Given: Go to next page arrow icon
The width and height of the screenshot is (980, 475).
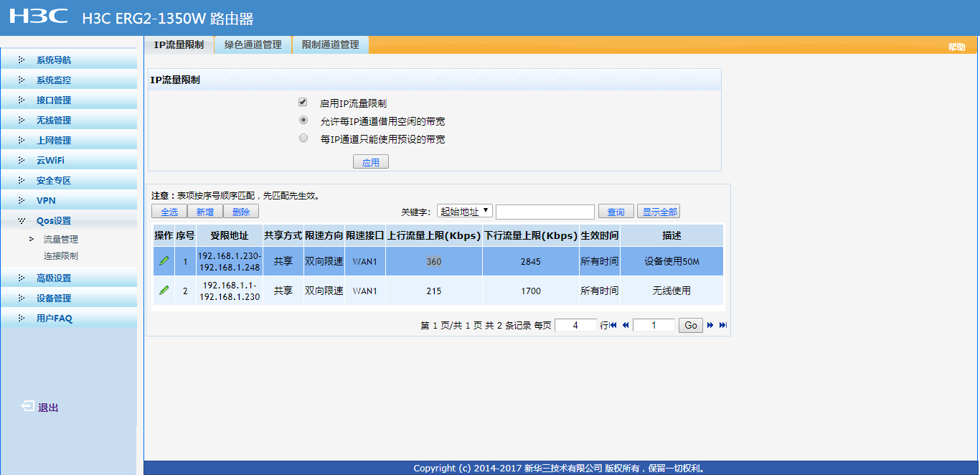Looking at the screenshot, I should 710,325.
